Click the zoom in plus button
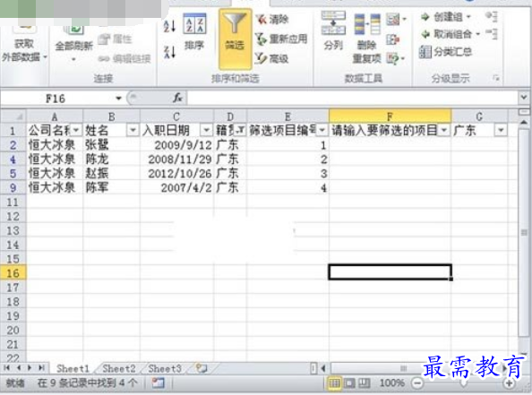 510,383
